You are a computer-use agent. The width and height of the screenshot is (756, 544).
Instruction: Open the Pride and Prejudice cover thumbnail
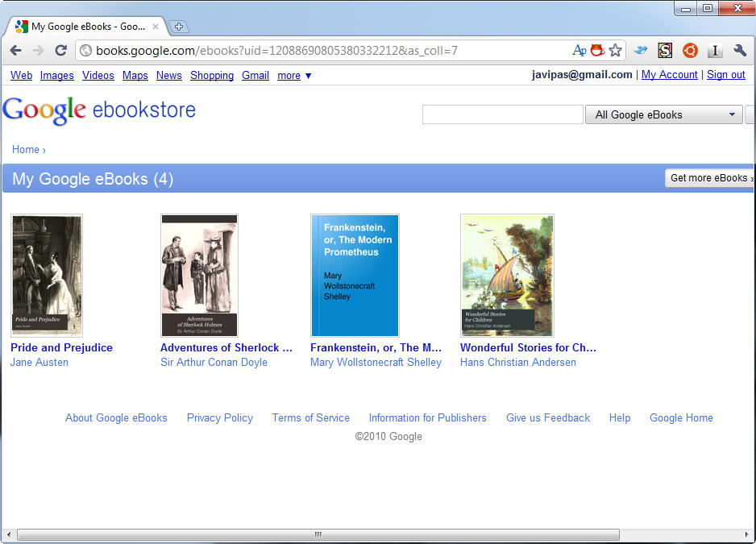[x=47, y=276]
